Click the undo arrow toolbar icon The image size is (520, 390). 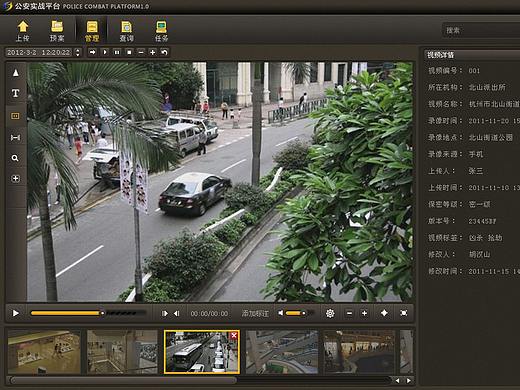tap(164, 52)
